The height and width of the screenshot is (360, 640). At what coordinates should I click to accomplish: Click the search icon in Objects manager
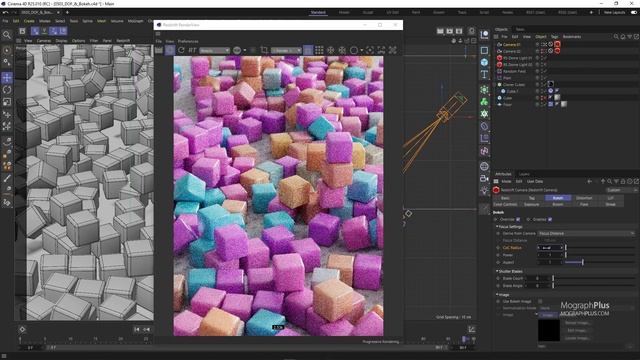tap(616, 37)
